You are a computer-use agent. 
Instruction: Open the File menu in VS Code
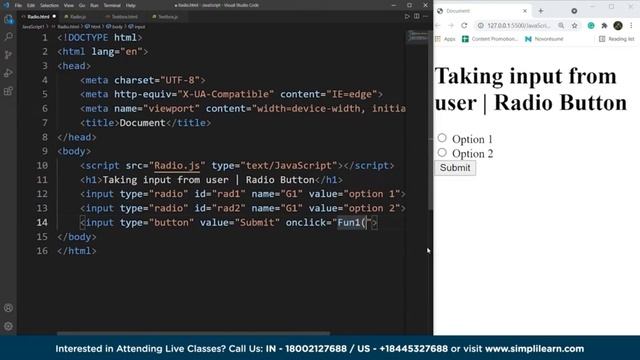(x=18, y=5)
